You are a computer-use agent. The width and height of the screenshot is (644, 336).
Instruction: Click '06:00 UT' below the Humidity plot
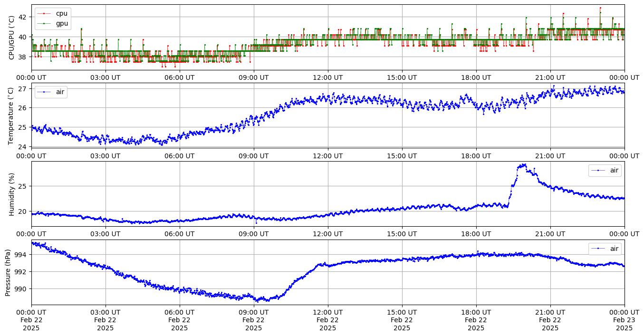tap(180, 234)
